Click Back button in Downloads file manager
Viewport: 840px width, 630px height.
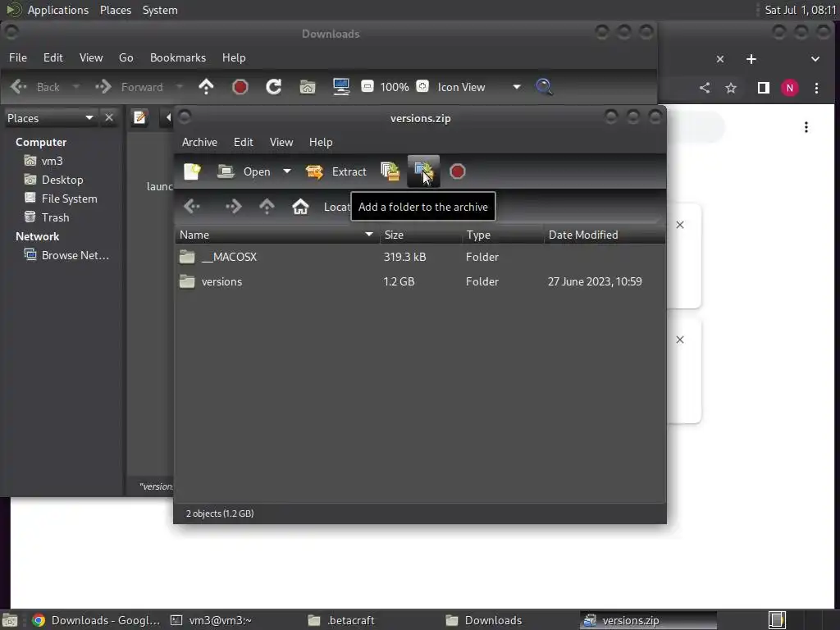(x=35, y=87)
